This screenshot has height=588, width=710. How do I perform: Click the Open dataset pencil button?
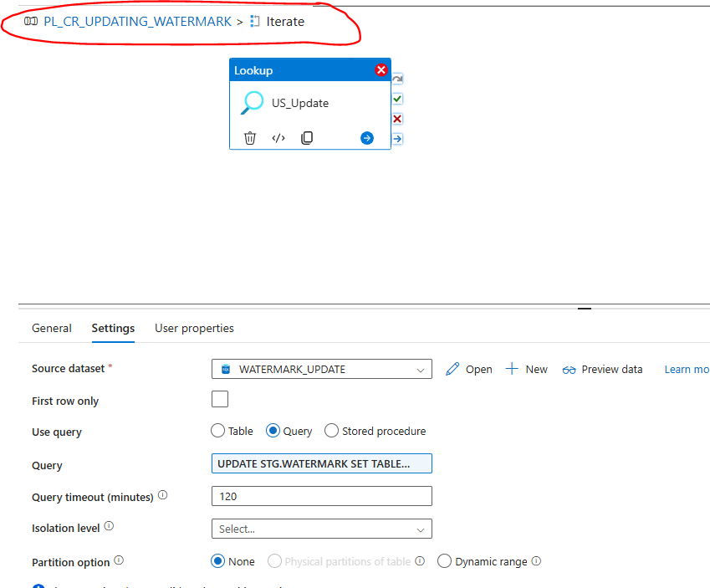click(469, 369)
